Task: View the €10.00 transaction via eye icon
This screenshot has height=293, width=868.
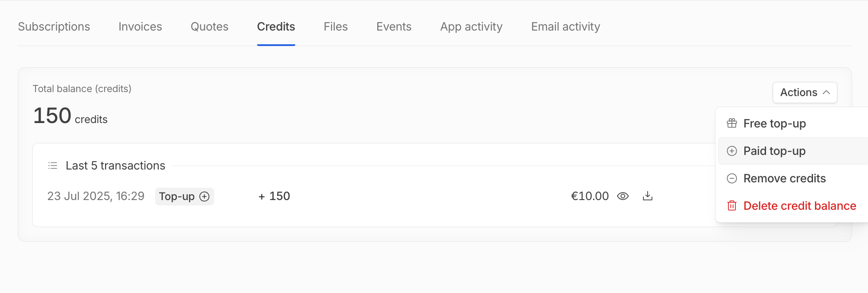Action: 623,196
